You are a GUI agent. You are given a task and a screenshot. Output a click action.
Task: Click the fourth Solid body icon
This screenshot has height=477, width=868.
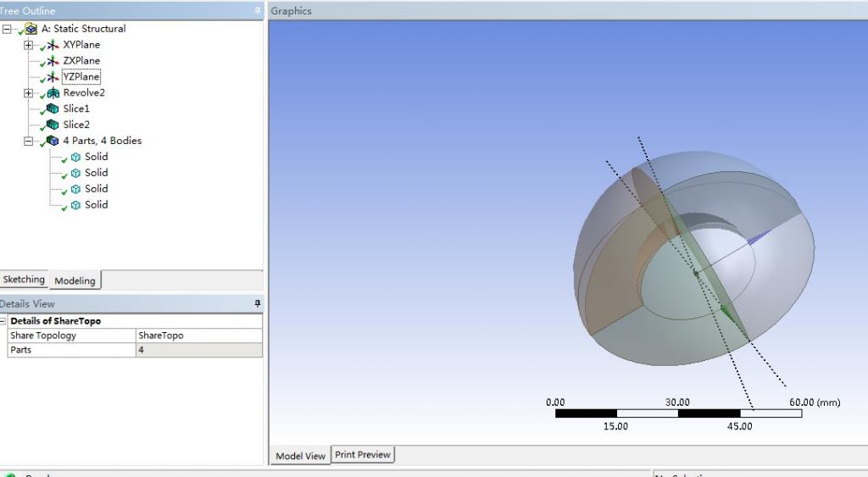pos(75,205)
